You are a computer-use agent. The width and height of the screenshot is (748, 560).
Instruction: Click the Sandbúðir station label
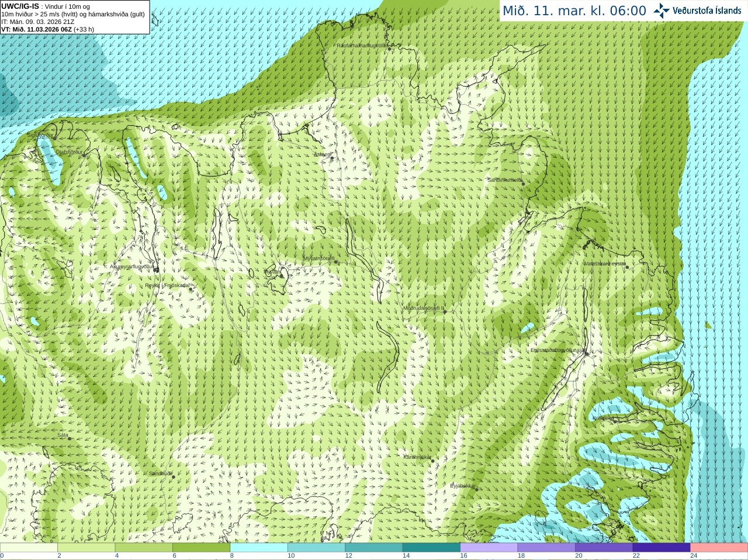pyautogui.click(x=161, y=473)
